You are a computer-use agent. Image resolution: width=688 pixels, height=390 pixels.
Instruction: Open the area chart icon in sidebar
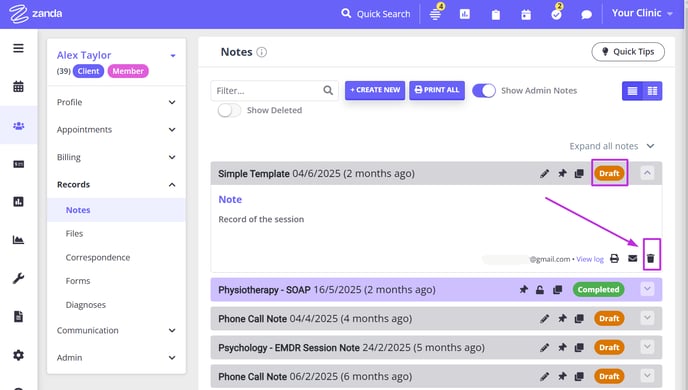coord(18,240)
